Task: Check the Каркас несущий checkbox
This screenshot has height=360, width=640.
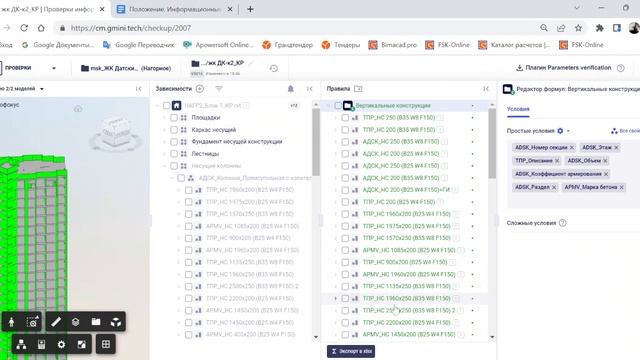Action: pyautogui.click(x=174, y=129)
